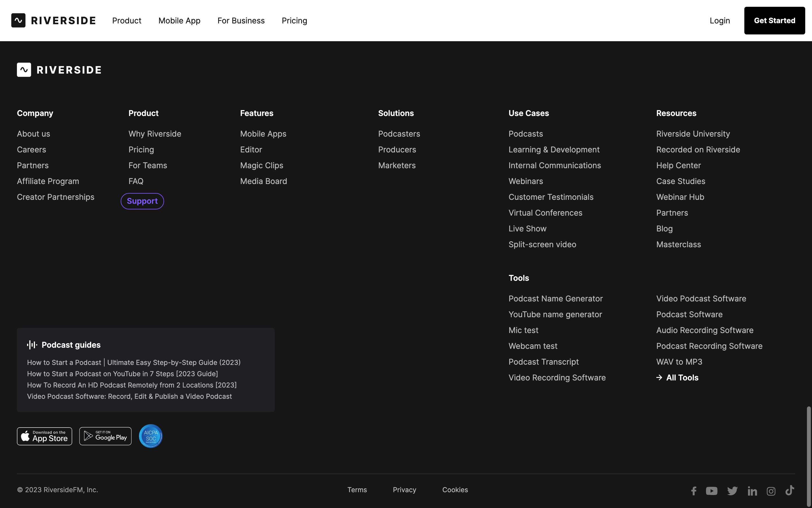Open the WAV to MP3 tool

(x=679, y=362)
